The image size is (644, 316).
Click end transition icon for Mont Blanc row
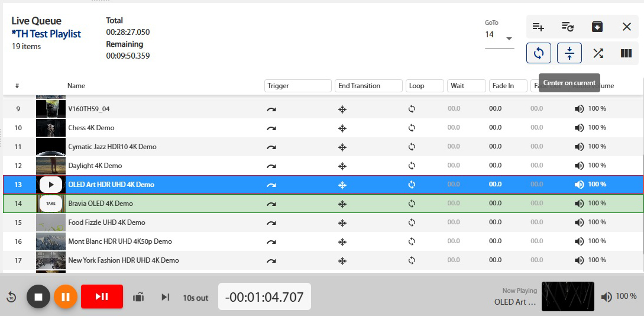342,241
